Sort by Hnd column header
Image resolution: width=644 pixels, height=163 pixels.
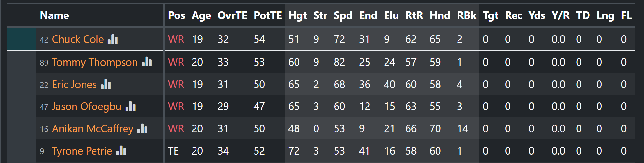pyautogui.click(x=440, y=15)
